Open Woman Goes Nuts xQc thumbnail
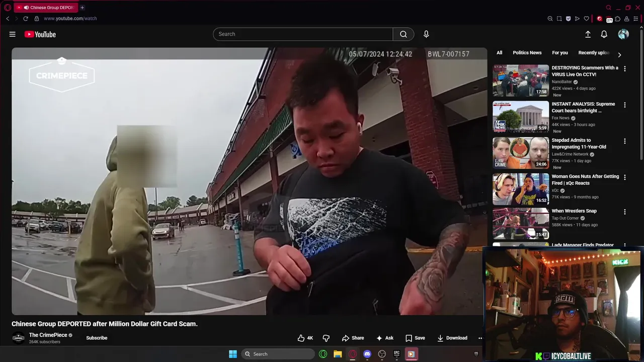The height and width of the screenshot is (362, 644). pos(521,189)
